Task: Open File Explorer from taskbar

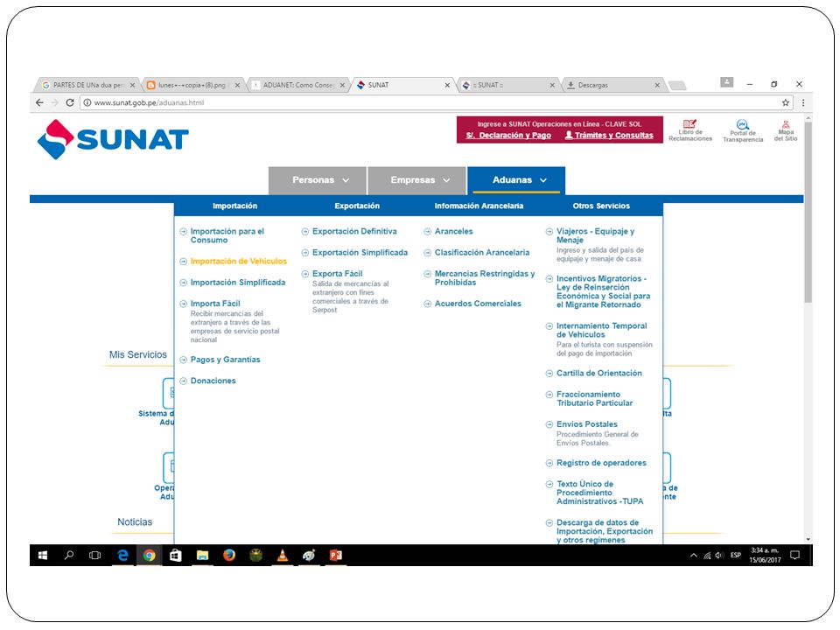Action: (202, 556)
